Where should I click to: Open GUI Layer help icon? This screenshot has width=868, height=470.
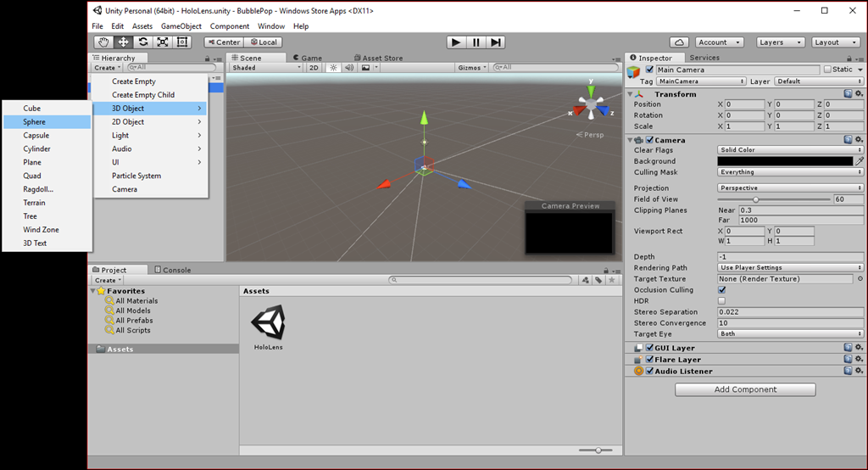[848, 348]
